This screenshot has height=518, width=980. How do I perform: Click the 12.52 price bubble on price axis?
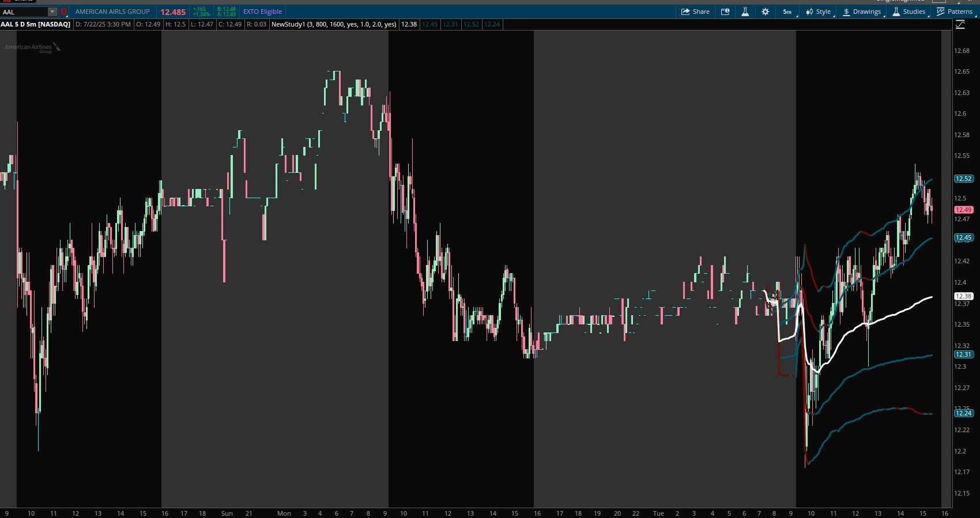pos(964,179)
